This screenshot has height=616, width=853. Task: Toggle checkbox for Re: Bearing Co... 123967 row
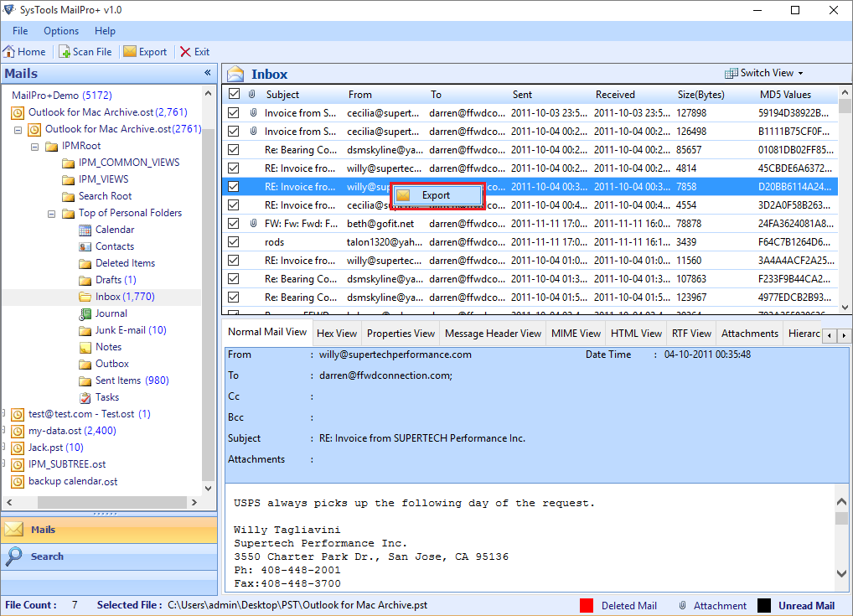point(234,298)
